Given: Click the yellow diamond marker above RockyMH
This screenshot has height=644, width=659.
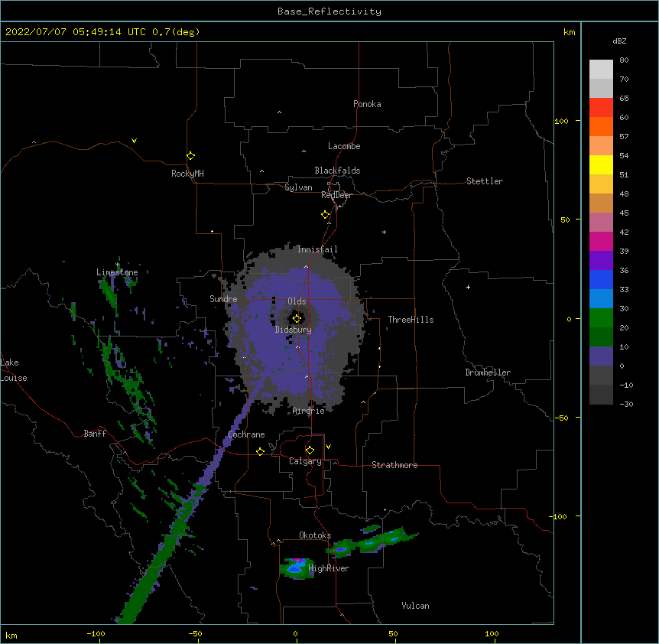Looking at the screenshot, I should point(190,156).
